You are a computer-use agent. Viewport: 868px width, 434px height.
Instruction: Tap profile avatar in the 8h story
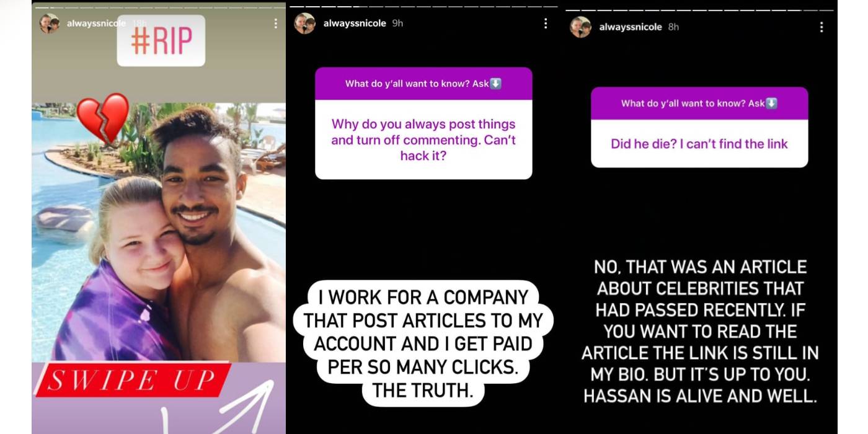click(x=580, y=27)
